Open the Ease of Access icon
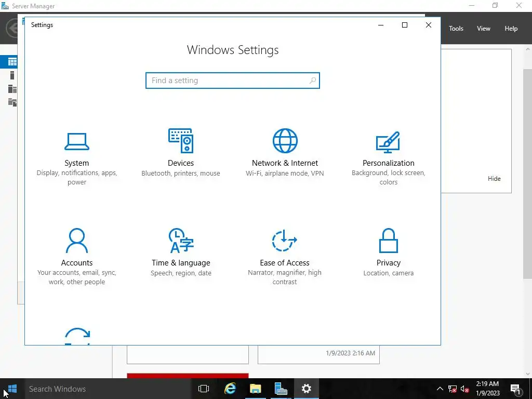This screenshot has height=399, width=532. [285, 240]
